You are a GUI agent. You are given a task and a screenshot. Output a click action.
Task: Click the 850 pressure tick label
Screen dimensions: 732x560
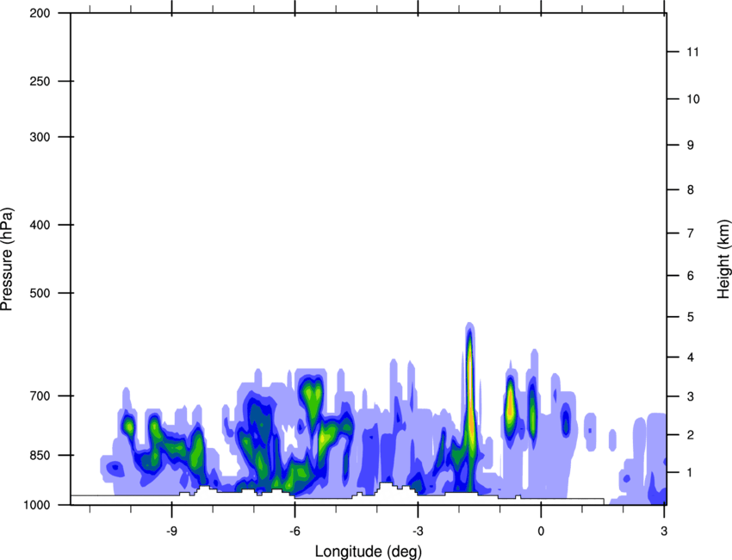point(40,455)
